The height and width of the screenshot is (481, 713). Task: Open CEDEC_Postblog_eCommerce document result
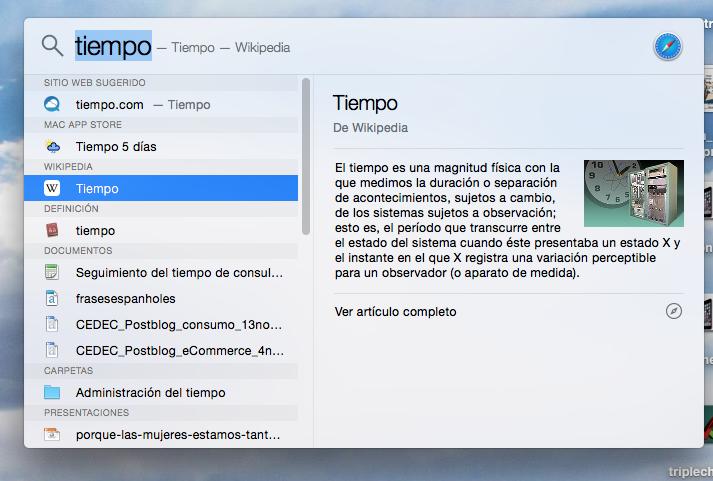click(180, 350)
